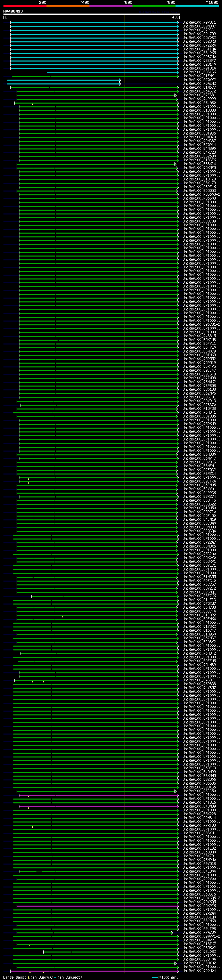
Task: Open hit UniRef100_C5YOS2
Action: (x=199, y=38)
